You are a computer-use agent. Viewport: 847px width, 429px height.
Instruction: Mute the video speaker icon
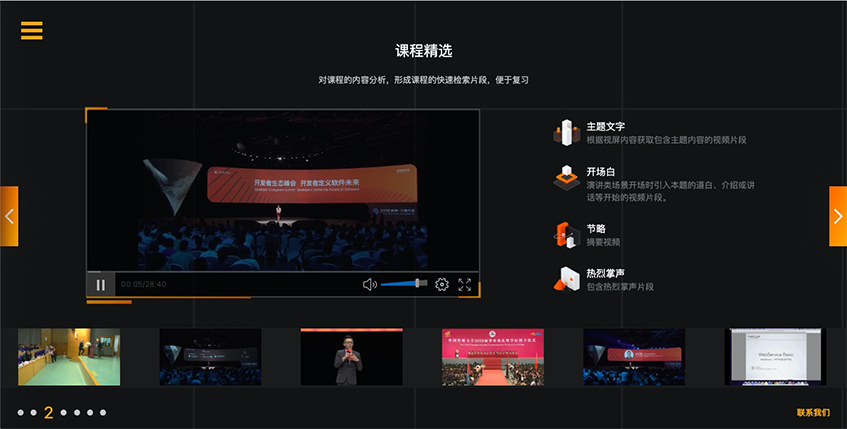click(369, 285)
